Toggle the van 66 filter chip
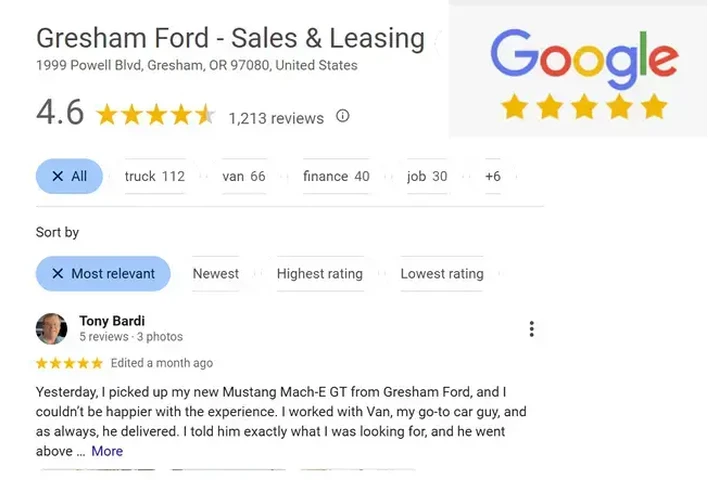720x480 pixels. 244,177
